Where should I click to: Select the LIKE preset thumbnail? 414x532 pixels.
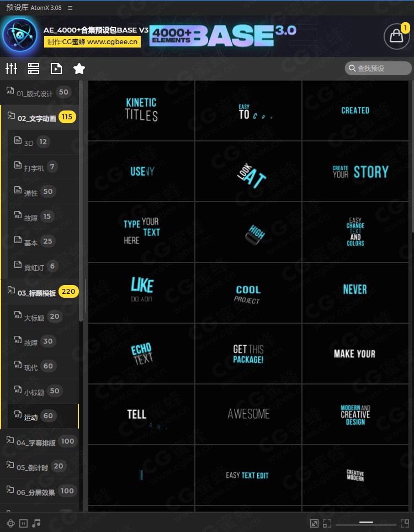point(141,293)
